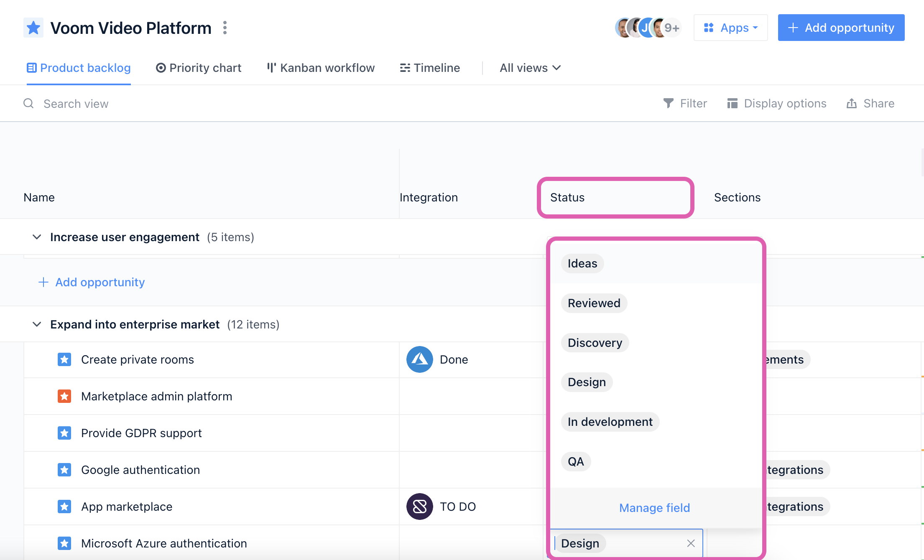Open the Provide GDPR support item
Viewport: 924px width, 560px height.
click(141, 433)
